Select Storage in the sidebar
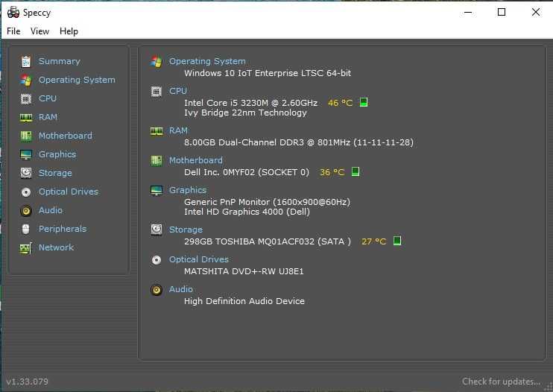 pos(55,173)
